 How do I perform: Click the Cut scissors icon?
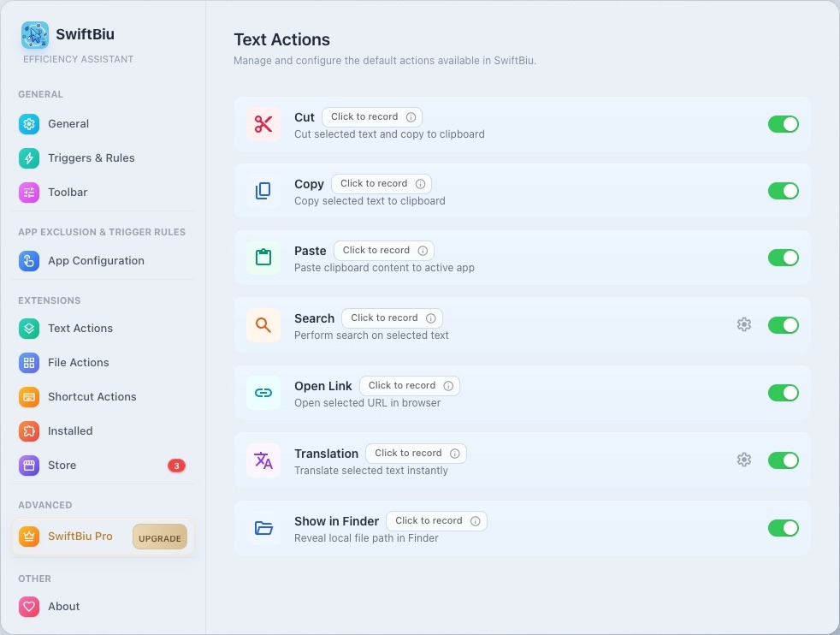(x=263, y=124)
